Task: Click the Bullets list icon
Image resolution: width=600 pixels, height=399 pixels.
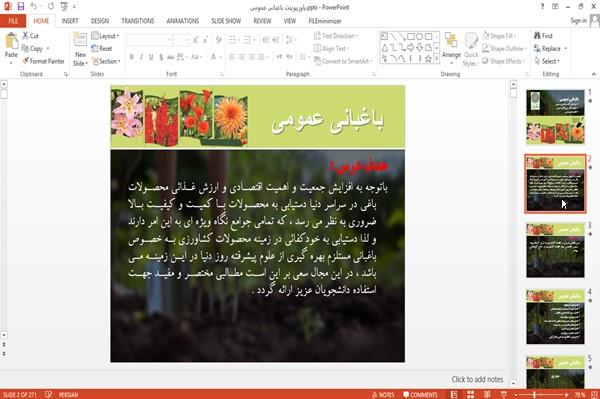Action: [x=233, y=40]
